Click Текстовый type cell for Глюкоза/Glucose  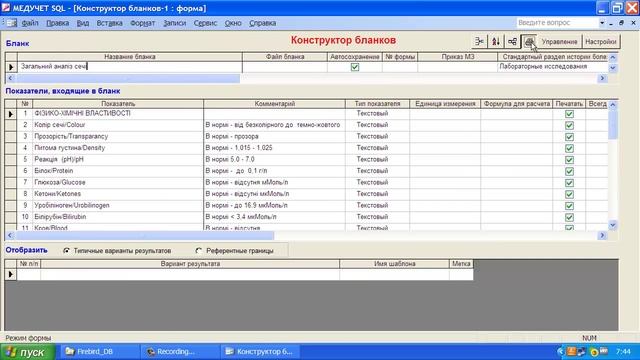(x=377, y=182)
